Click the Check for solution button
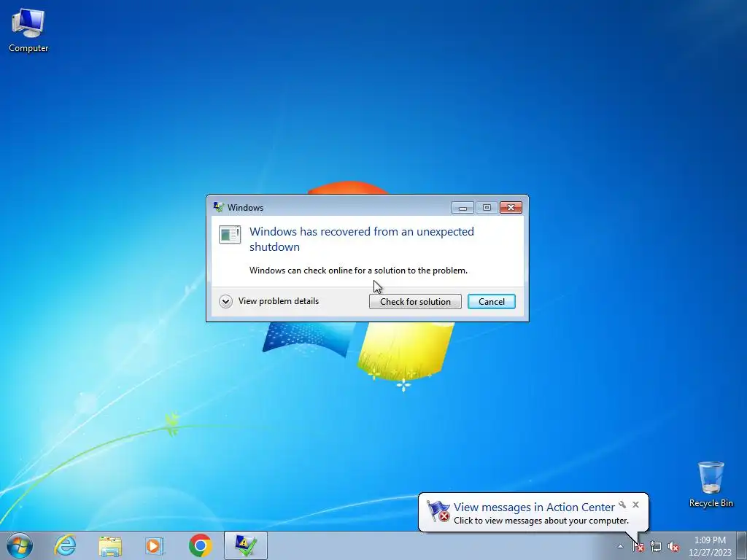Screen dimensions: 747x560 click(x=415, y=301)
